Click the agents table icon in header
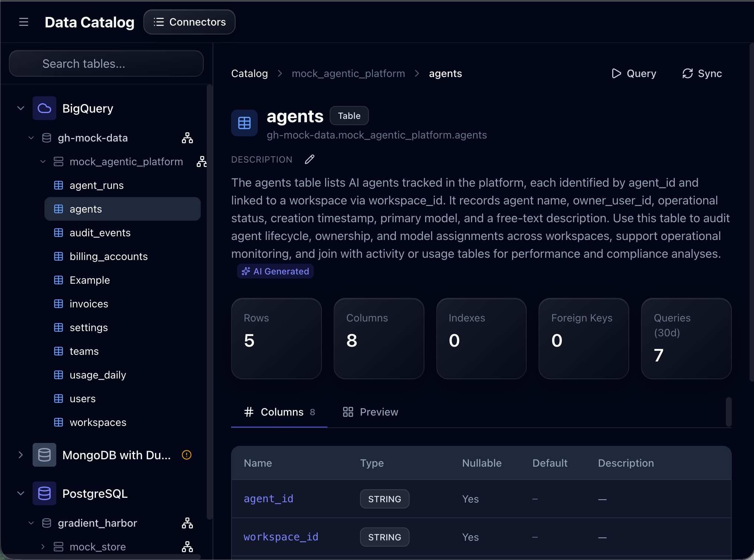754x560 pixels. 244,123
